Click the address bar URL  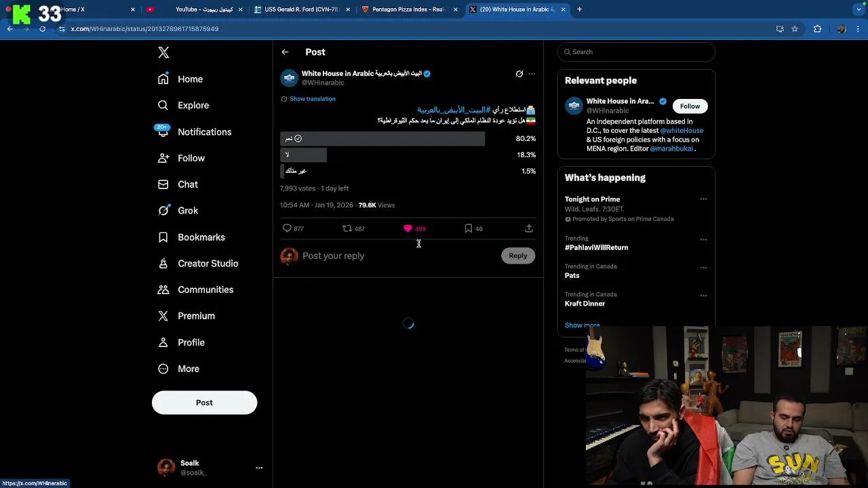(144, 29)
